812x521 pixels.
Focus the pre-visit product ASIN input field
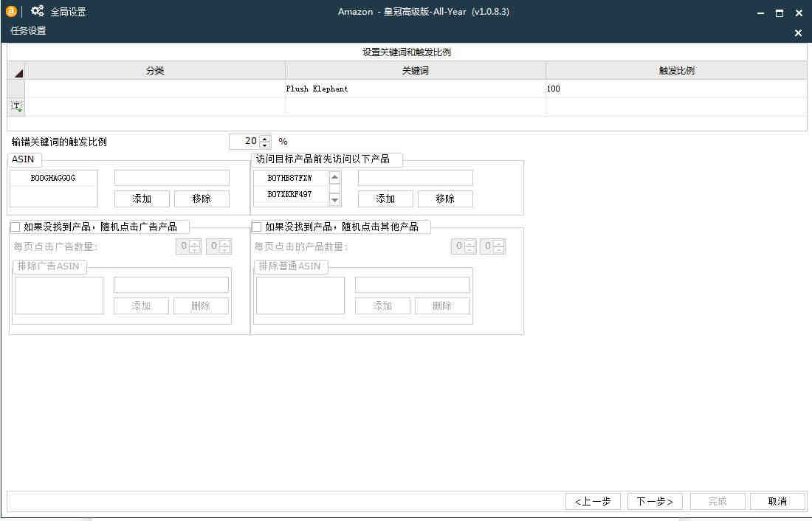416,178
